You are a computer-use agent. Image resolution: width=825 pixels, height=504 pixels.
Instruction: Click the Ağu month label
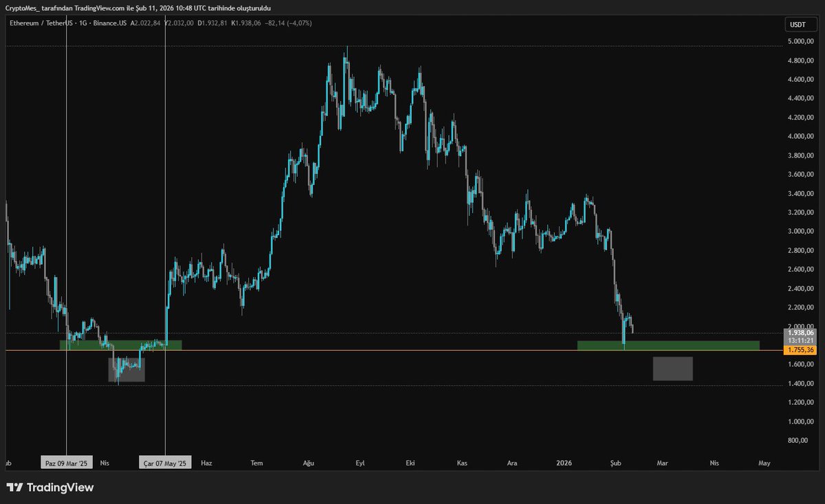(x=309, y=463)
